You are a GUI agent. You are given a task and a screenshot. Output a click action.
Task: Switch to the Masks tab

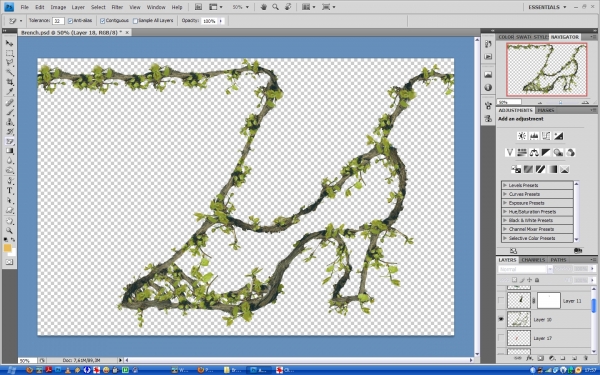(546, 110)
